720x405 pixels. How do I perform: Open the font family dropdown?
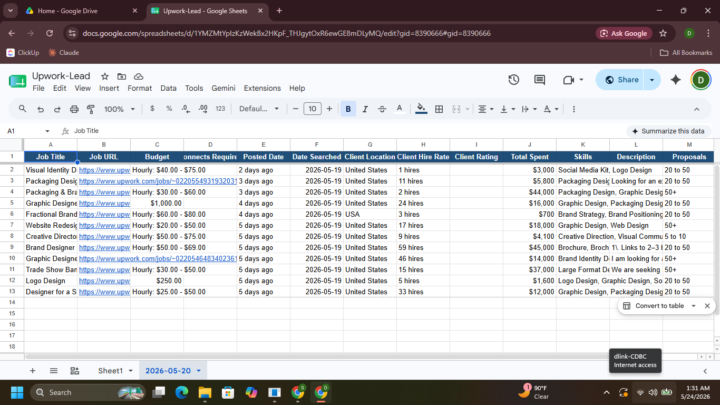(x=259, y=109)
